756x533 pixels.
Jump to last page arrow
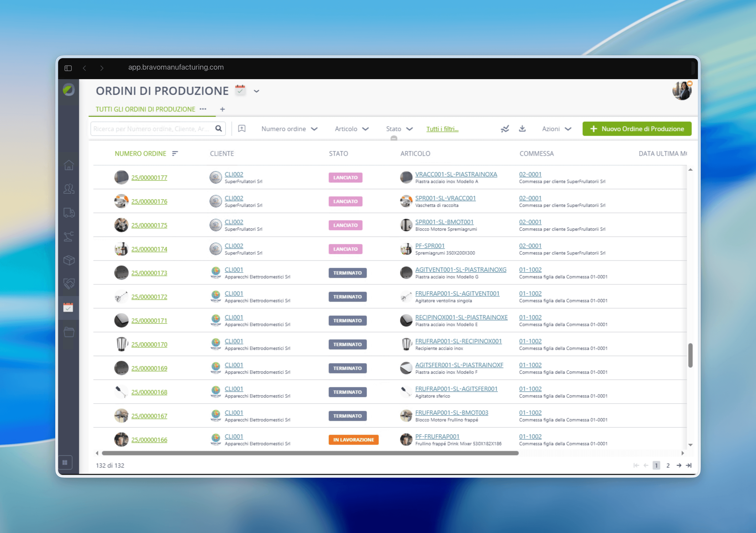pos(689,466)
